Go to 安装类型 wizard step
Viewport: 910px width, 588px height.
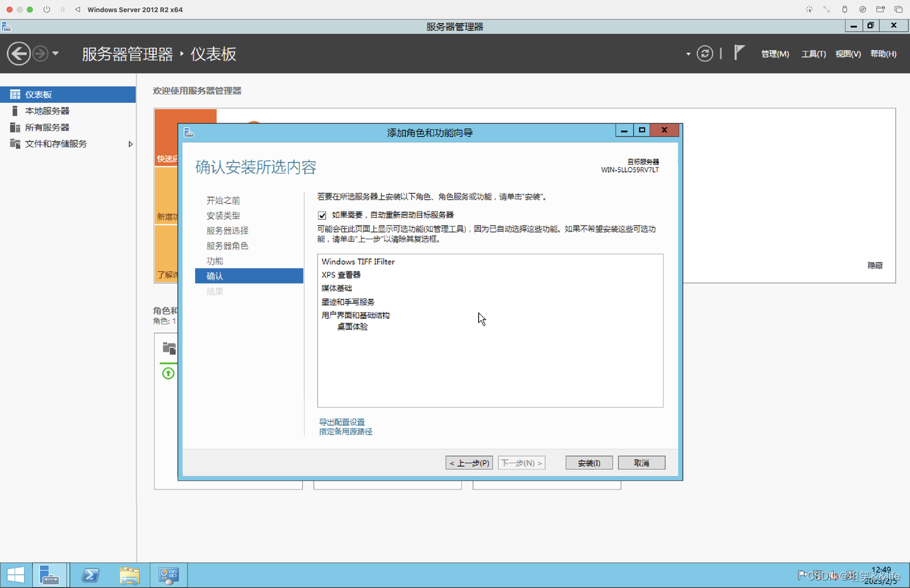[x=223, y=215]
